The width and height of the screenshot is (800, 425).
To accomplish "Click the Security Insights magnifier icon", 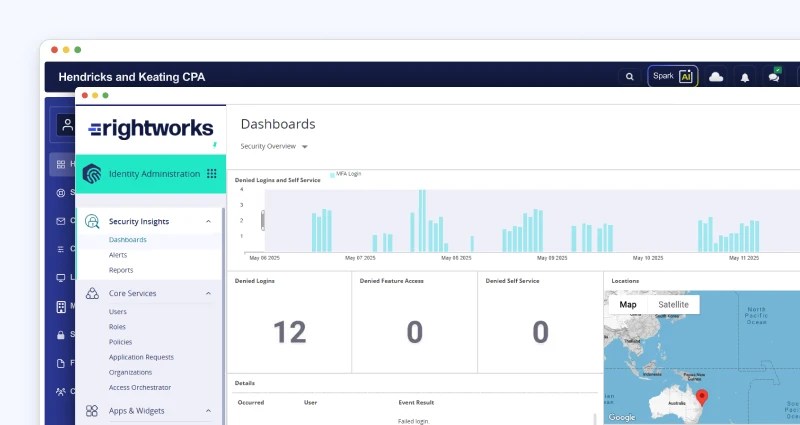I will point(92,221).
